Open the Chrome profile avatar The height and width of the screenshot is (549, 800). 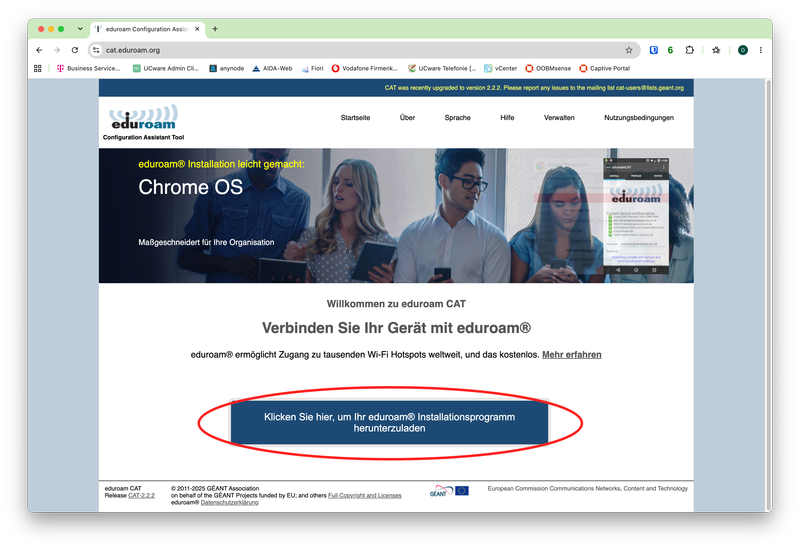[743, 50]
